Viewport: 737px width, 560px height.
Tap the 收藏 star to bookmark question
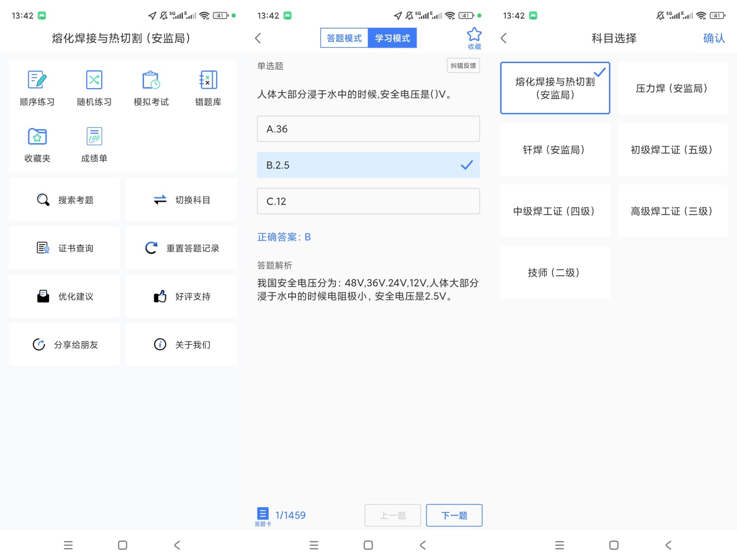[474, 38]
